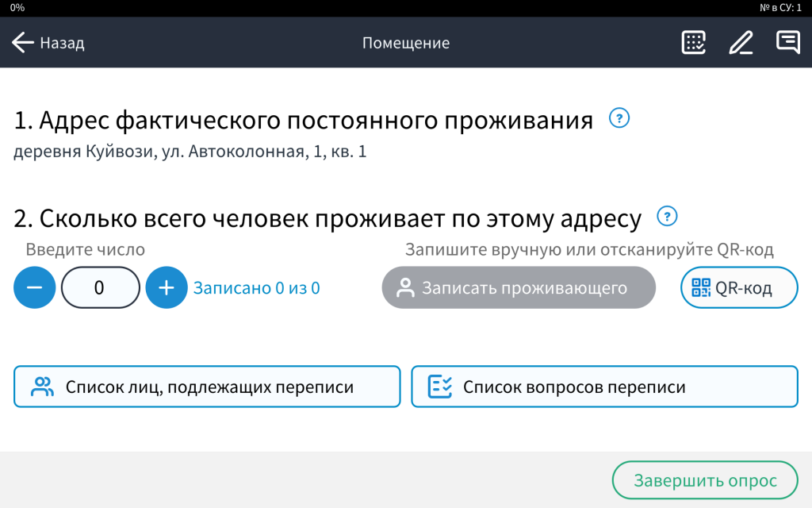Tap the checklist icon on Список вопросов переписи

click(442, 387)
